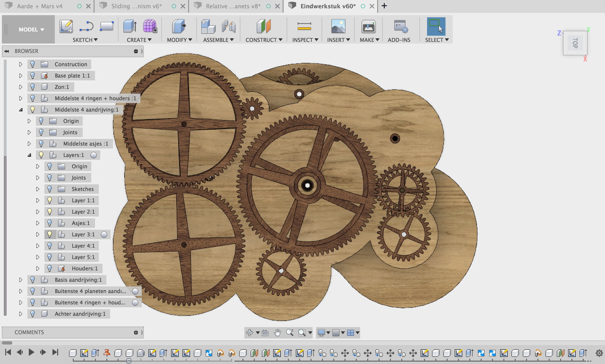Click the Joint icon in Assemble
Viewport: 605px width, 364px height.
point(229,26)
